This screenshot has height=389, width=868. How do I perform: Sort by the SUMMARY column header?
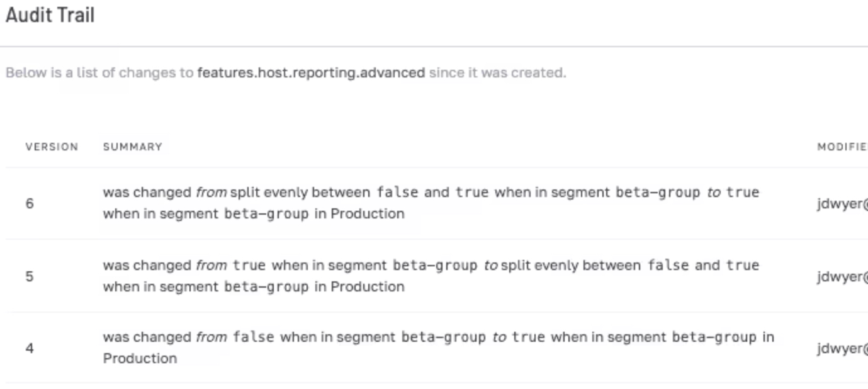click(x=133, y=147)
